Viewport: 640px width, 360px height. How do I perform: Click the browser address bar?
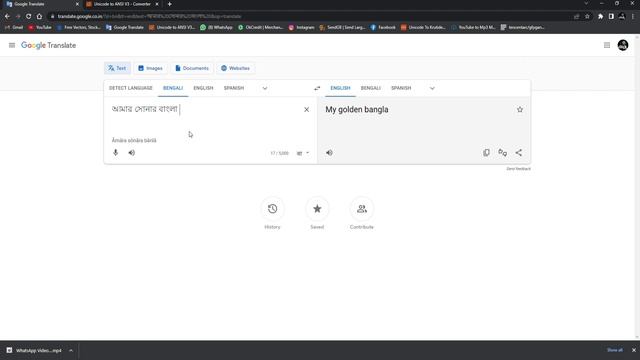click(310, 16)
